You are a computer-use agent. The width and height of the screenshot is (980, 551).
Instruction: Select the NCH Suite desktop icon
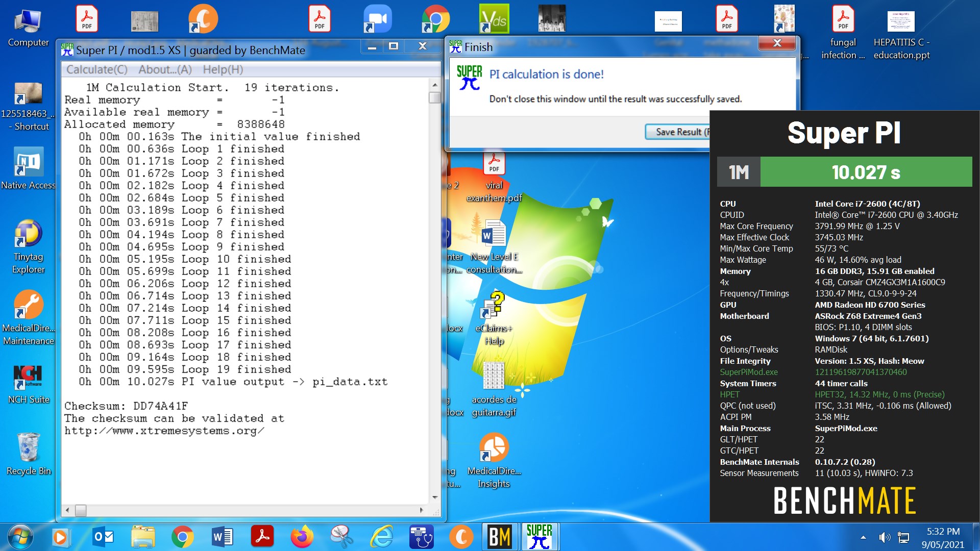pyautogui.click(x=29, y=384)
